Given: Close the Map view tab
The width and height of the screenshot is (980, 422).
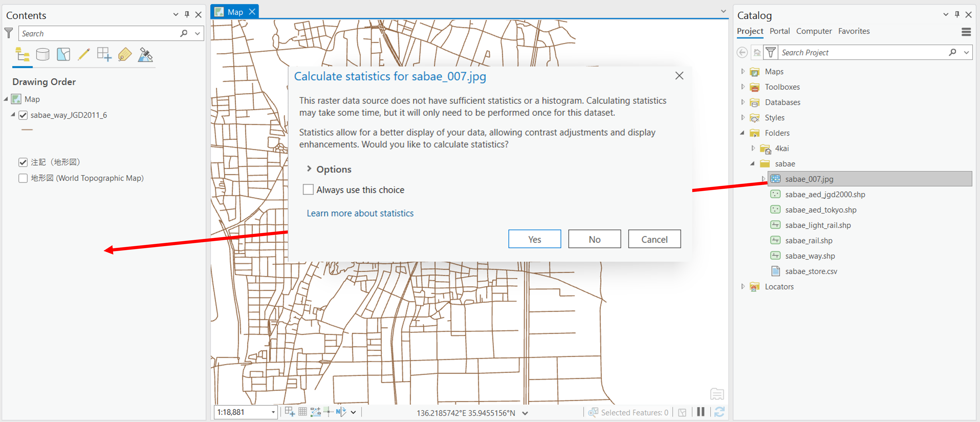Looking at the screenshot, I should (x=252, y=12).
